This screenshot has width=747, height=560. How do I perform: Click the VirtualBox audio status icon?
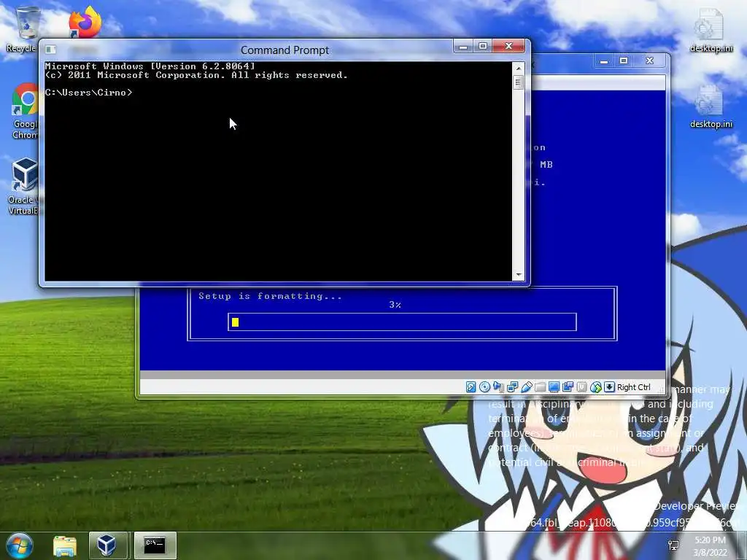click(x=498, y=387)
